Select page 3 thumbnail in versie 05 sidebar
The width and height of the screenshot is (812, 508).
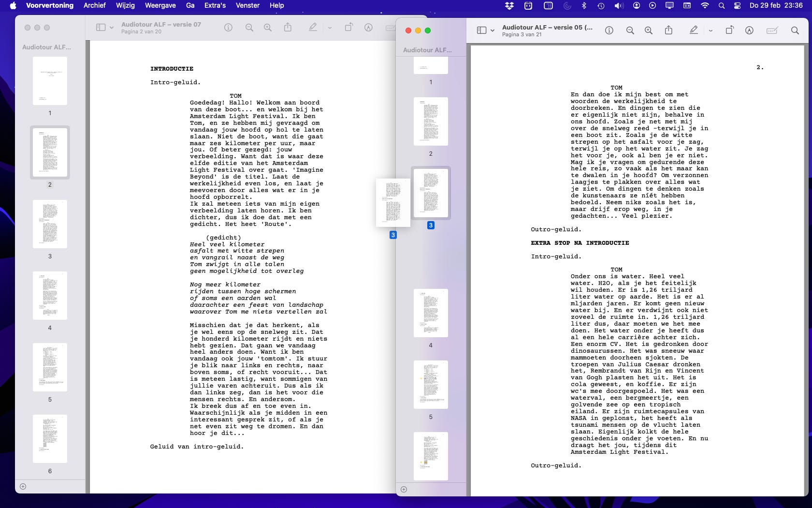point(431,193)
